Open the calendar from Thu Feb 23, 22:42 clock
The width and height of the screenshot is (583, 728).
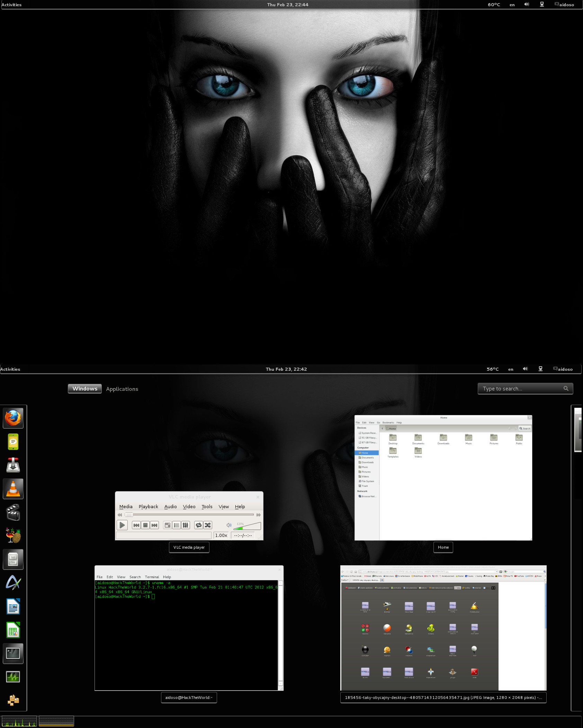pos(286,369)
